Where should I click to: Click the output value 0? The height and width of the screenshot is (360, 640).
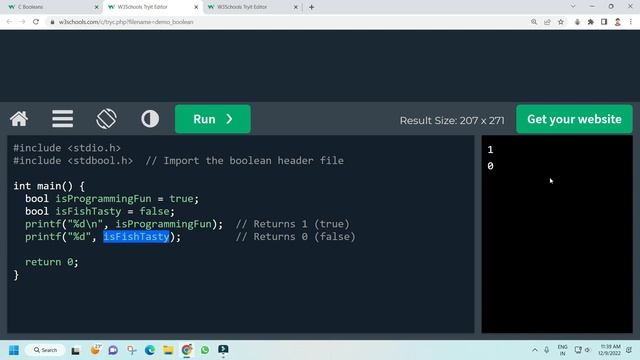coord(490,166)
